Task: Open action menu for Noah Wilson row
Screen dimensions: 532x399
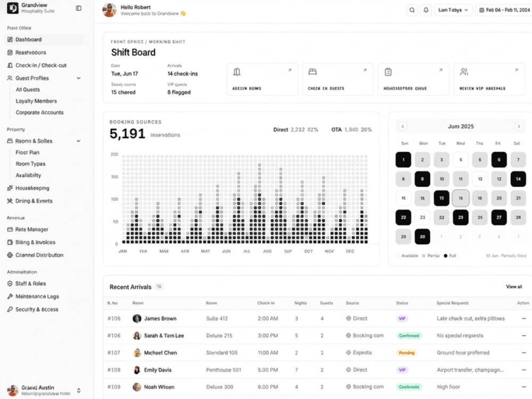Action: click(524, 387)
